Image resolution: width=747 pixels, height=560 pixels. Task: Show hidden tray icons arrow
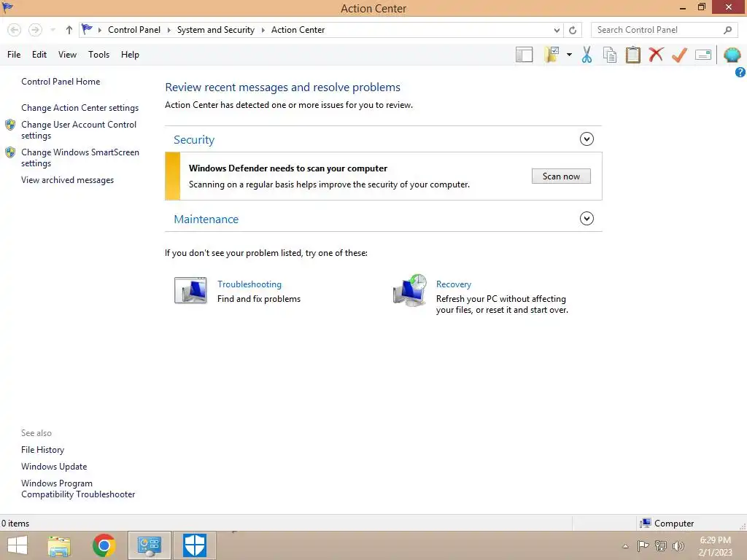click(625, 546)
